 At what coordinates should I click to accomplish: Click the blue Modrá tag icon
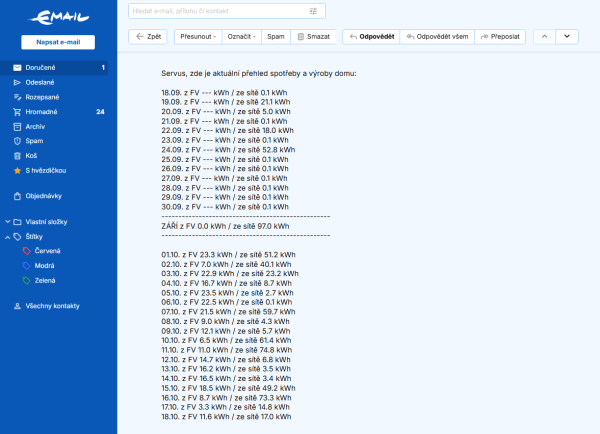pyautogui.click(x=26, y=266)
